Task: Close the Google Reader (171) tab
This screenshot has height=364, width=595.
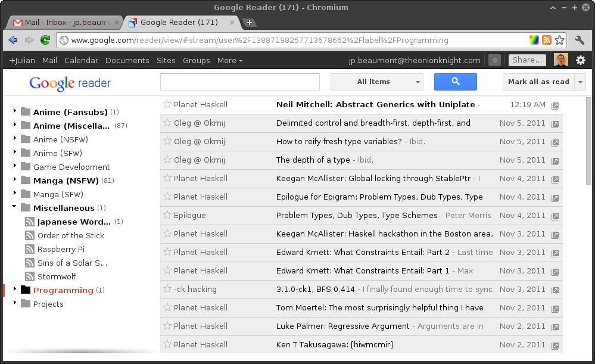Action: coord(232,23)
